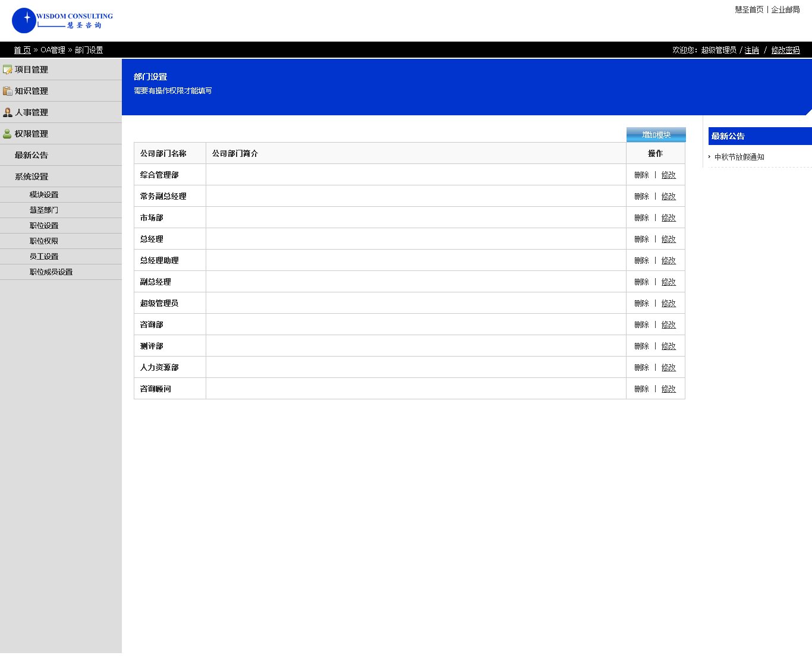Screen dimensions: 812x665
Task: Click the Wisdom Consulting logo
Action: (62, 21)
